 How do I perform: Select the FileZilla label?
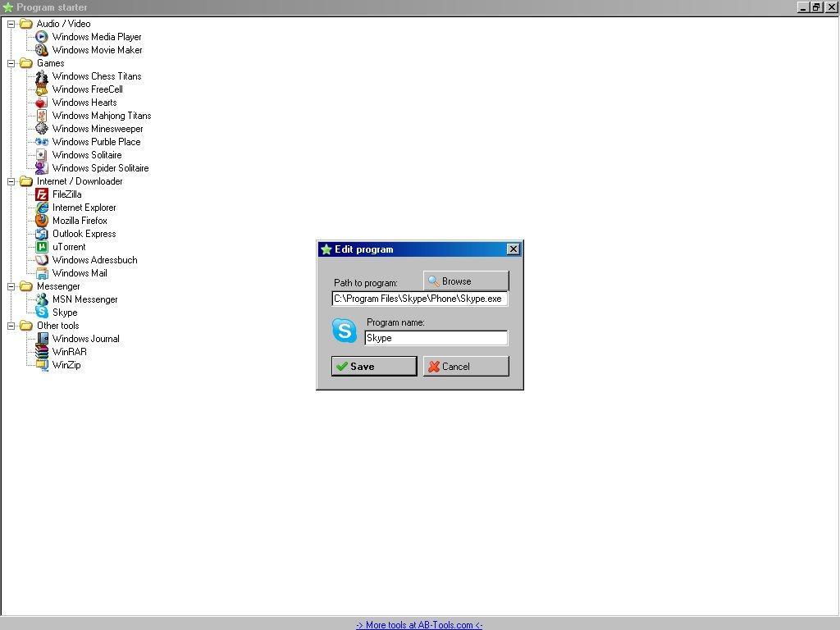[x=67, y=194]
